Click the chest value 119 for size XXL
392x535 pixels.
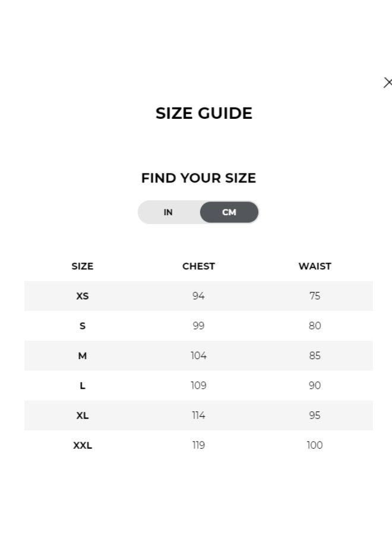point(198,445)
